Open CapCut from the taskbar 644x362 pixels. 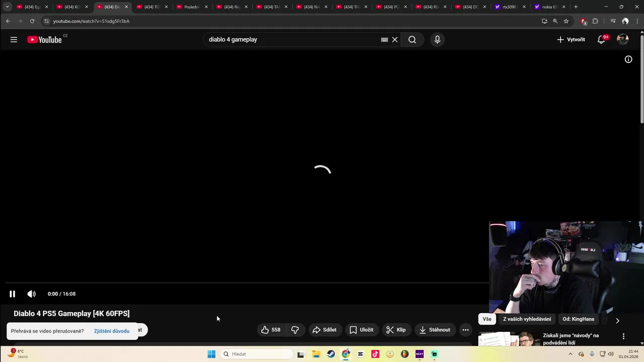pyautogui.click(x=361, y=354)
